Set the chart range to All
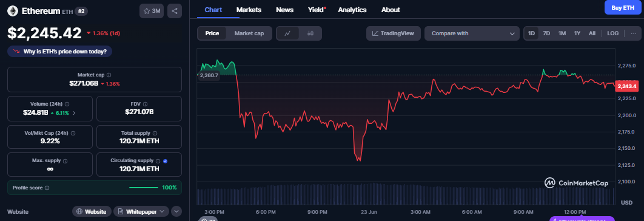This screenshot has width=644, height=221. 592,33
